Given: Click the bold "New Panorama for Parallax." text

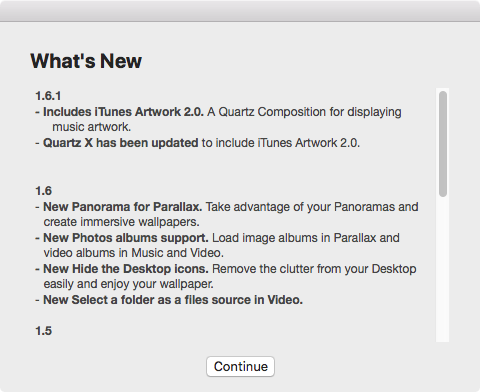Looking at the screenshot, I should (x=123, y=207).
